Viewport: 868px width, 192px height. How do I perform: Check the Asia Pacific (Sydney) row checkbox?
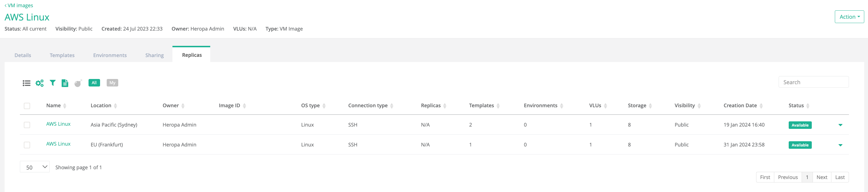click(x=27, y=125)
